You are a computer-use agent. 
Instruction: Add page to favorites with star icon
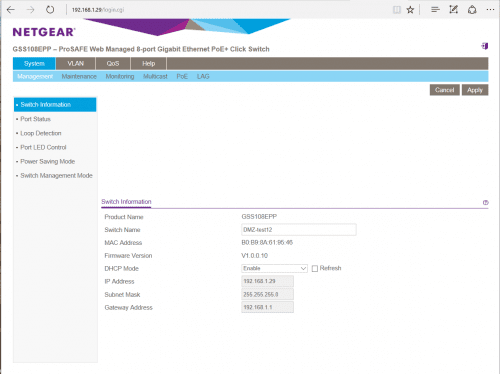click(x=410, y=10)
